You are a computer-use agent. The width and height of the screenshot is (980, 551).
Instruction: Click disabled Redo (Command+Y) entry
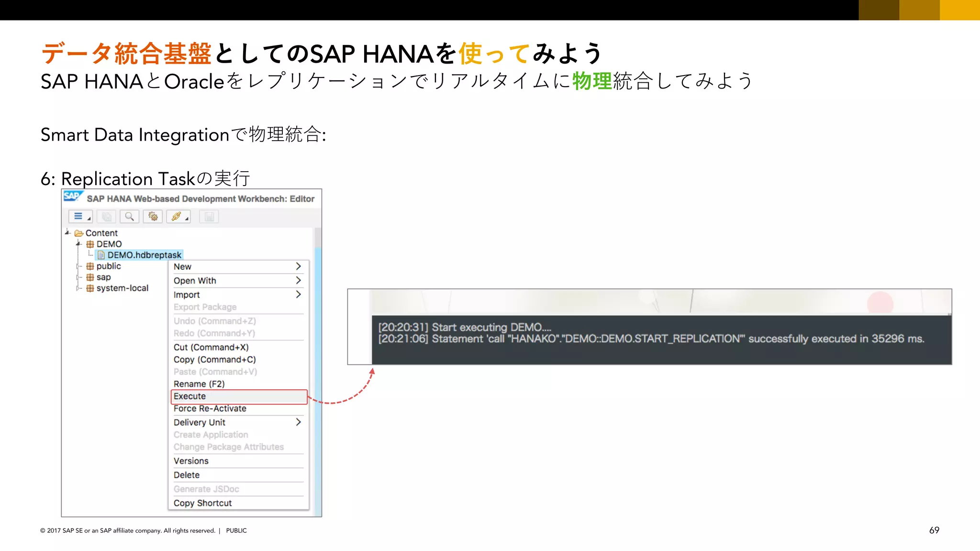coord(238,333)
